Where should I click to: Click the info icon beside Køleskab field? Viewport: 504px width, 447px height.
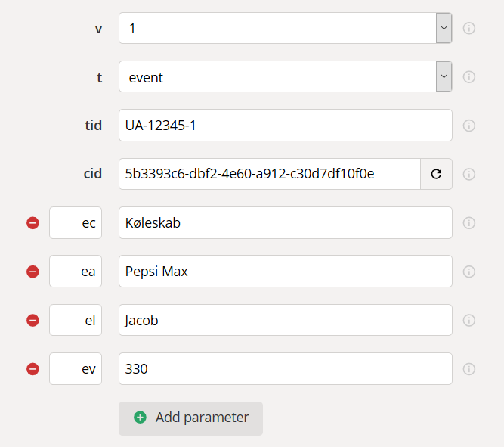click(x=468, y=223)
